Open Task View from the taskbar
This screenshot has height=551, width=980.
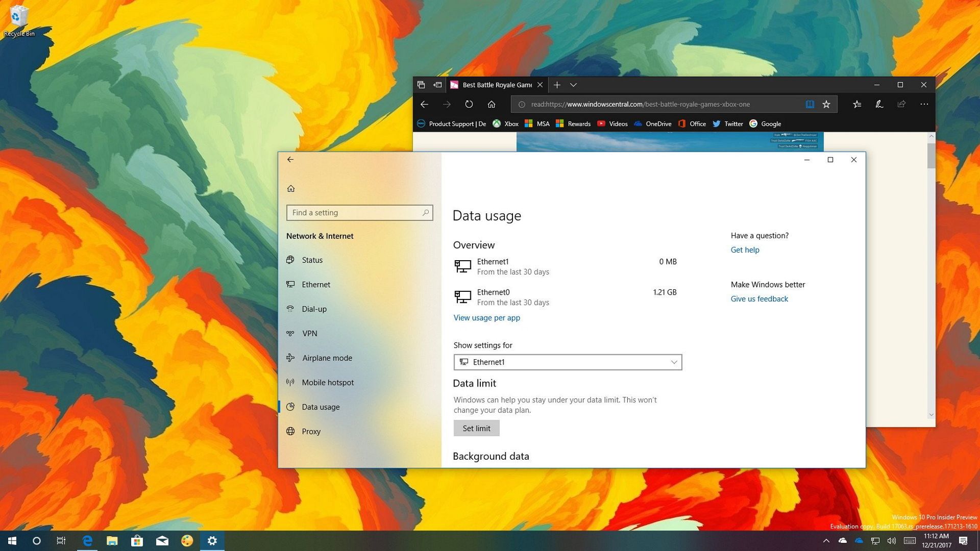coord(61,540)
